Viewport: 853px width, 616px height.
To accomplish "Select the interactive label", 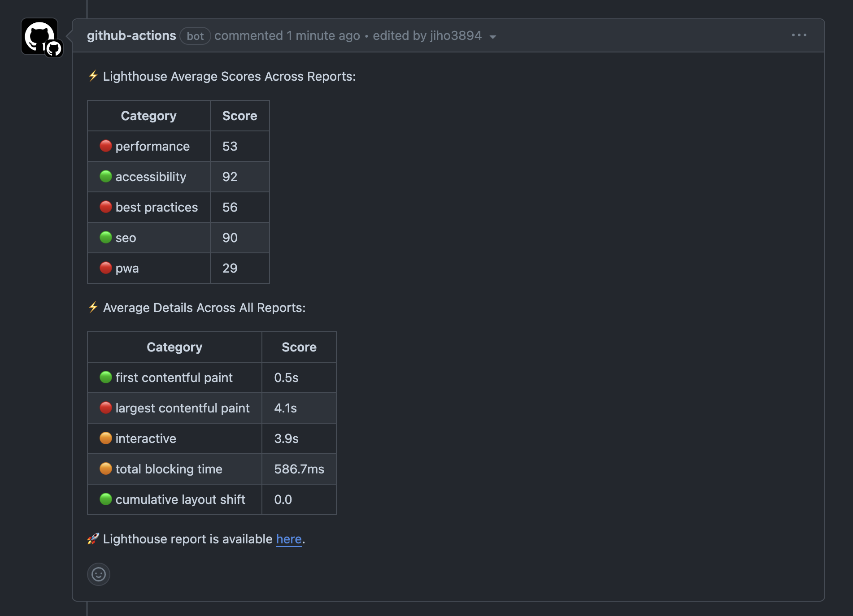I will [x=146, y=438].
